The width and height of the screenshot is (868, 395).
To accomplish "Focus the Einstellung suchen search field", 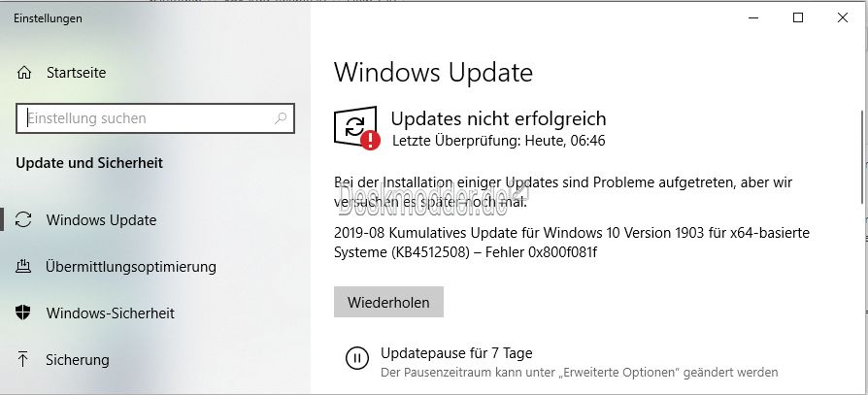I will pos(155,118).
